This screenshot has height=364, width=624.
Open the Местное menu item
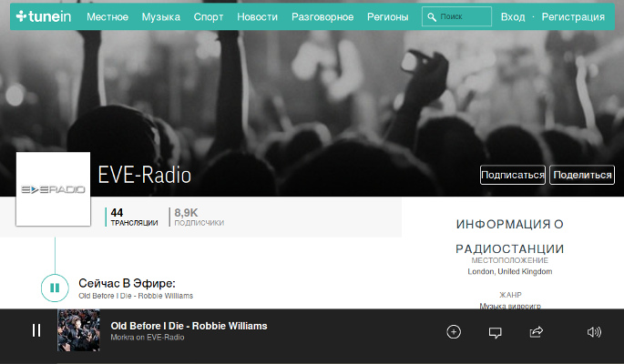click(x=107, y=17)
